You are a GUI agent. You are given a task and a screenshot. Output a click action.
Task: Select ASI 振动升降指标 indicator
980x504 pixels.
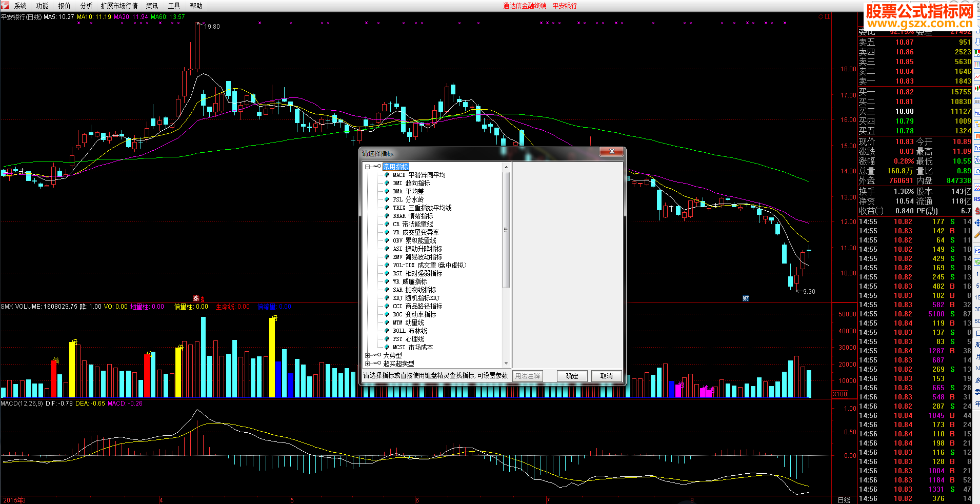pos(417,249)
